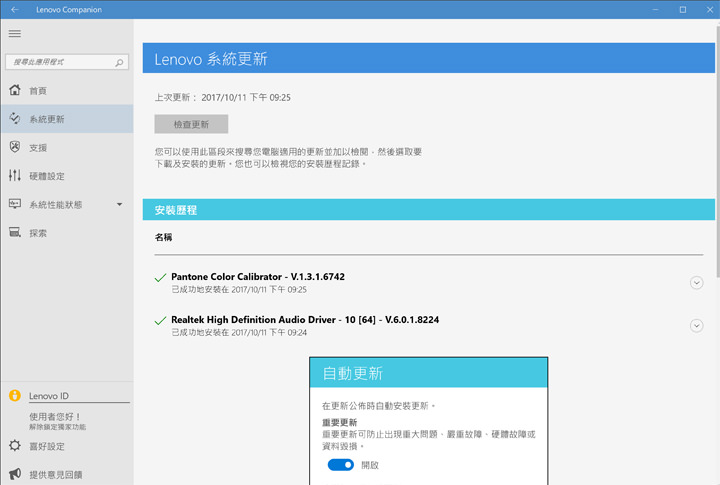
Task: Expand the 系統效能狀態 sidebar arrow
Action: [120, 205]
